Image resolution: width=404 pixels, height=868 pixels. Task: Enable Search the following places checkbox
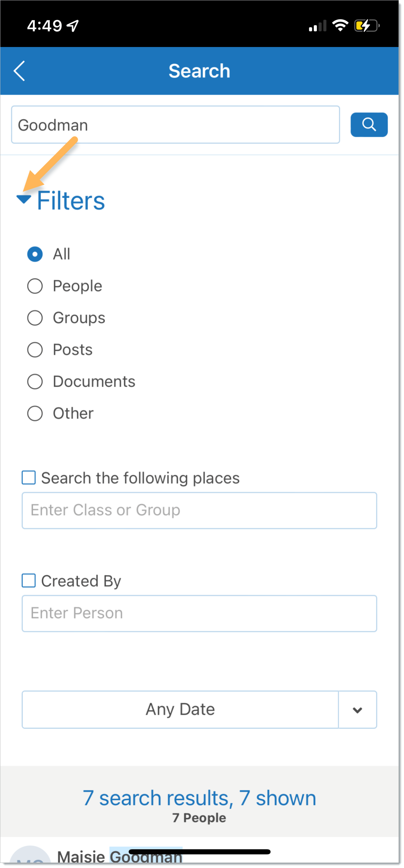(x=29, y=478)
